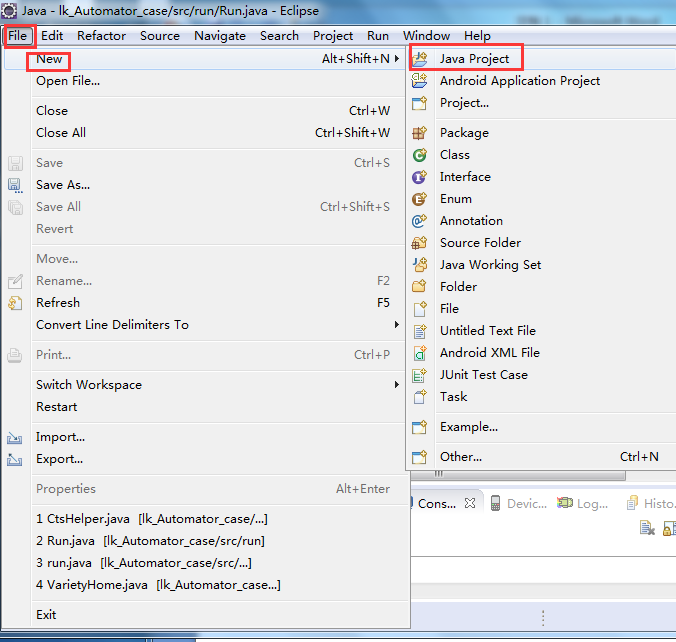The height and width of the screenshot is (642, 676).
Task: Click the Java Project icon in New submenu
Action: [419, 59]
